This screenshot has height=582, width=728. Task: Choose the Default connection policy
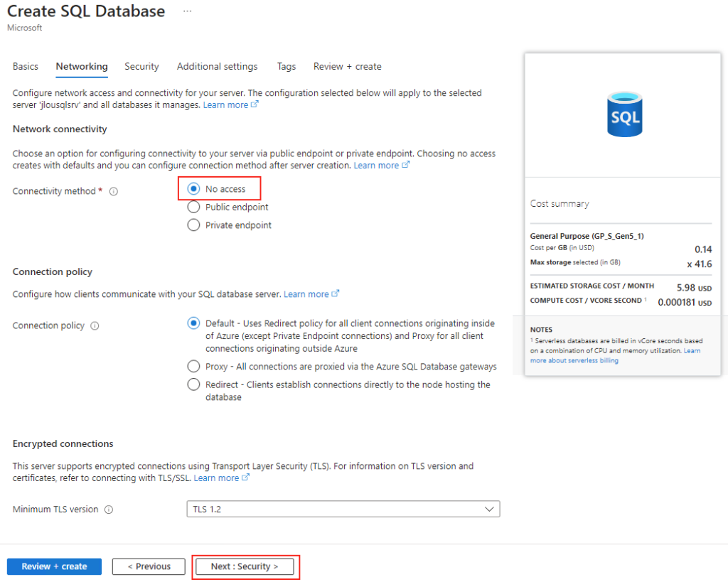coord(193,323)
